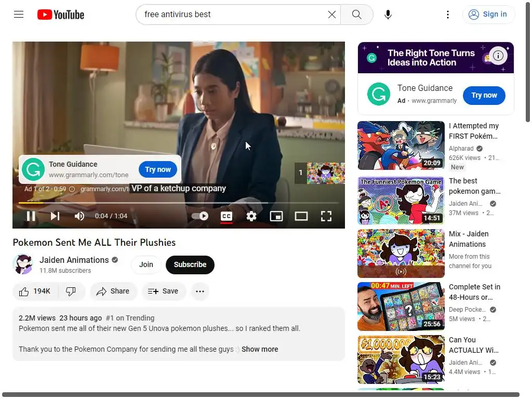The image size is (532, 399).
Task: Switch to theater mode
Action: [x=301, y=216]
